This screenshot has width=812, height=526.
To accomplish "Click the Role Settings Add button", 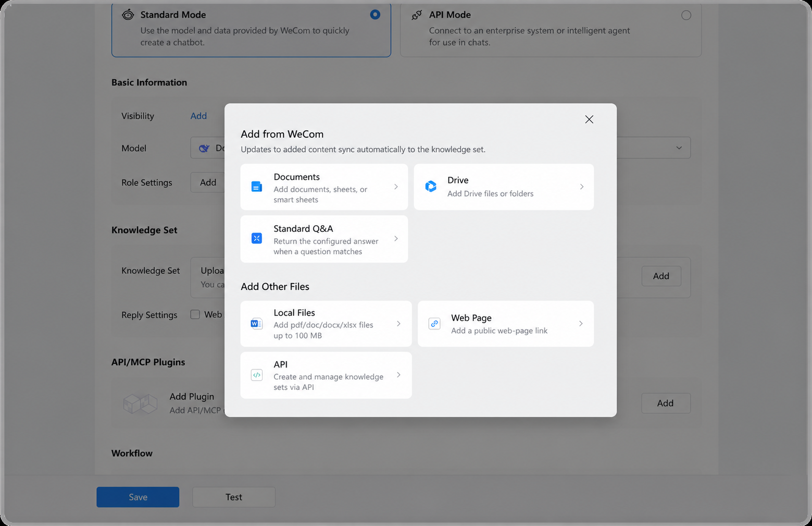I will pyautogui.click(x=208, y=182).
